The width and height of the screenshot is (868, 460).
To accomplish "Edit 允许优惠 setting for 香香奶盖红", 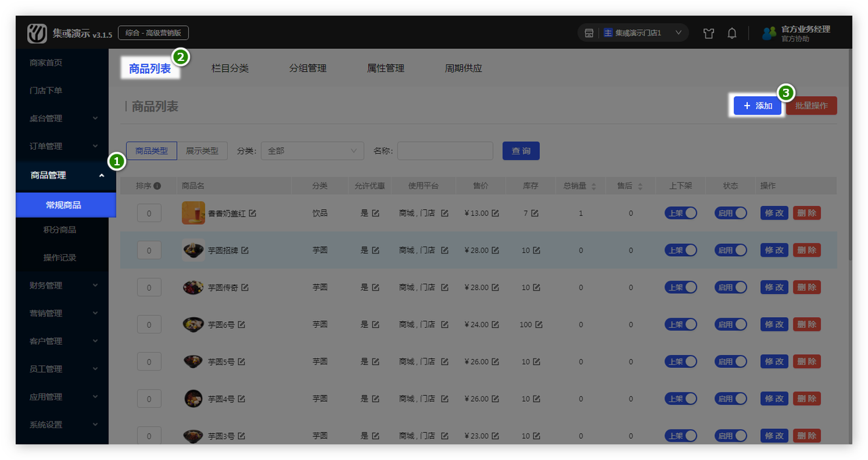I will 375,213.
